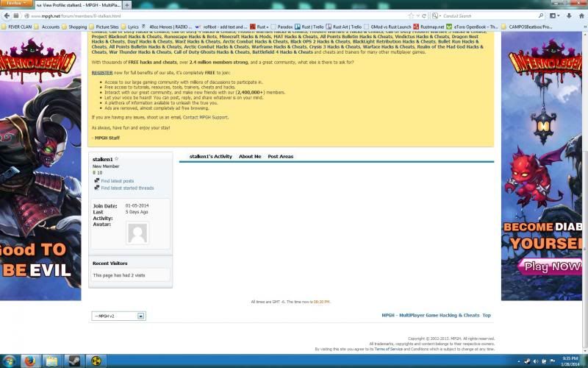The image size is (588, 368).
Task: Click the Find latest posts link
Action: pyautogui.click(x=118, y=180)
